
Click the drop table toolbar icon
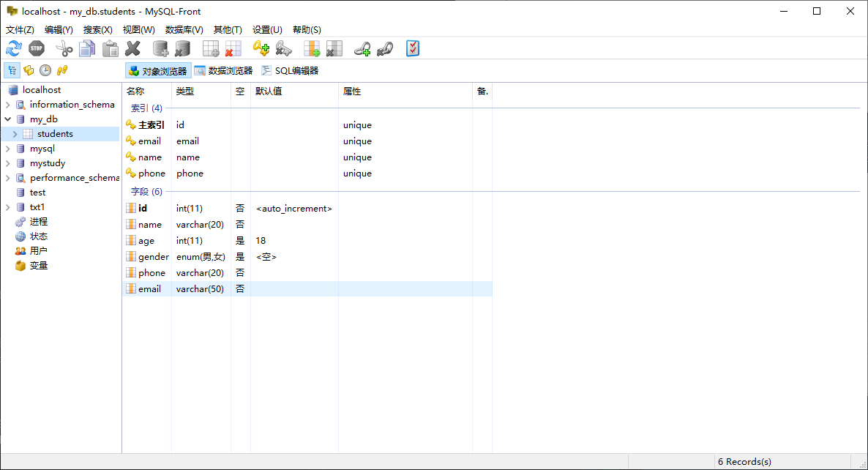(233, 48)
